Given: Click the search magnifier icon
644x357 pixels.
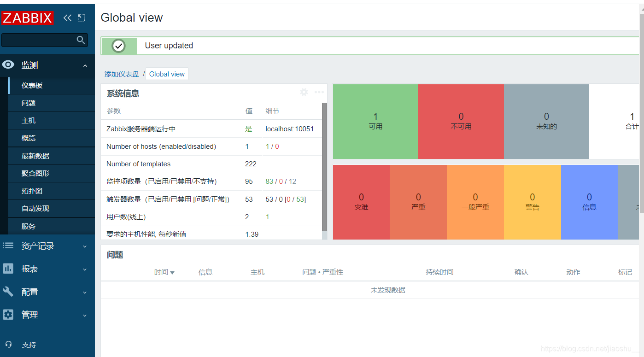Looking at the screenshot, I should pyautogui.click(x=81, y=40).
